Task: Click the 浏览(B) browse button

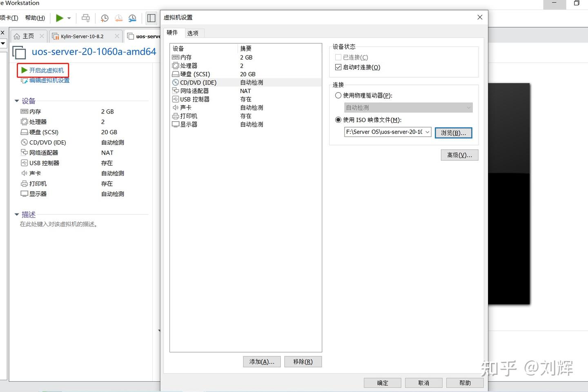Action: pyautogui.click(x=453, y=133)
